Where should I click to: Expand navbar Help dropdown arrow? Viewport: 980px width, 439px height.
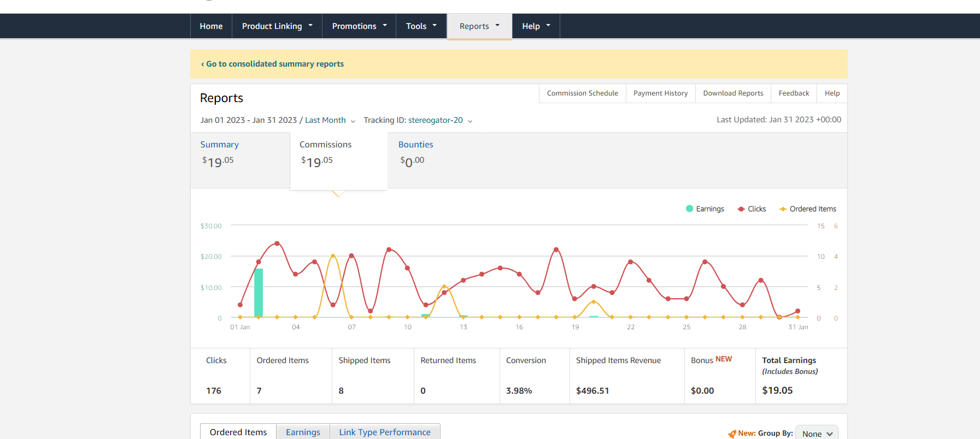(x=548, y=25)
